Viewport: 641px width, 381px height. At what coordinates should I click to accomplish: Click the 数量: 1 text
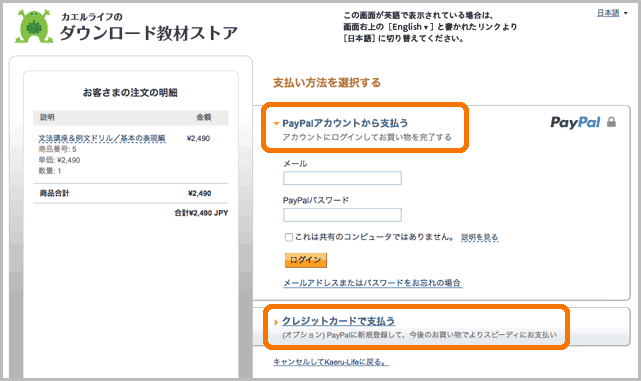pos(50,171)
